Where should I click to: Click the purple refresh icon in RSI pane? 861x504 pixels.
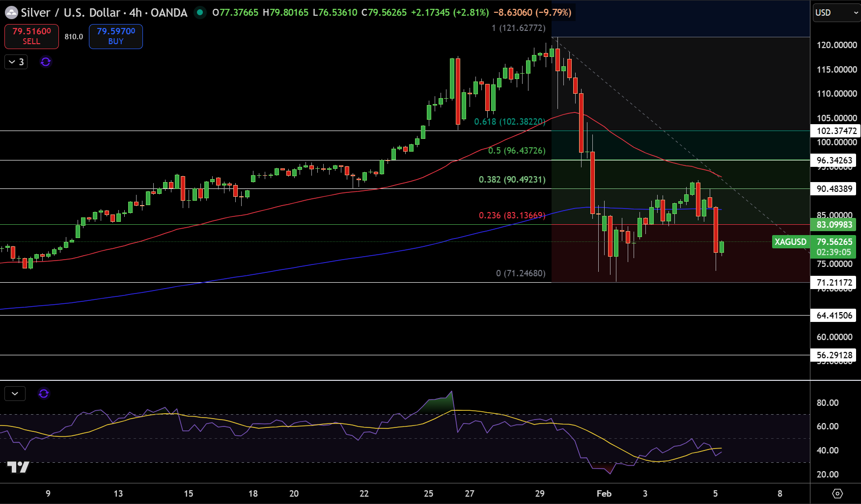point(44,394)
